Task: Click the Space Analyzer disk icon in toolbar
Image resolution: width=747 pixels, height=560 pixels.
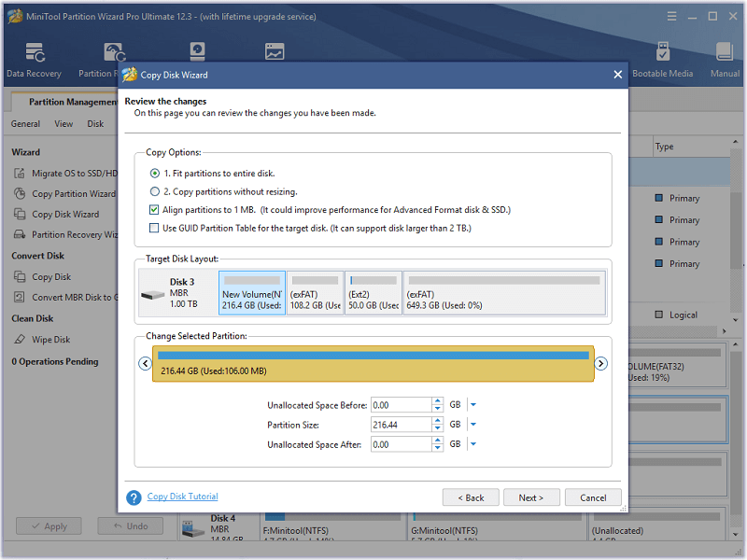Action: click(x=197, y=51)
